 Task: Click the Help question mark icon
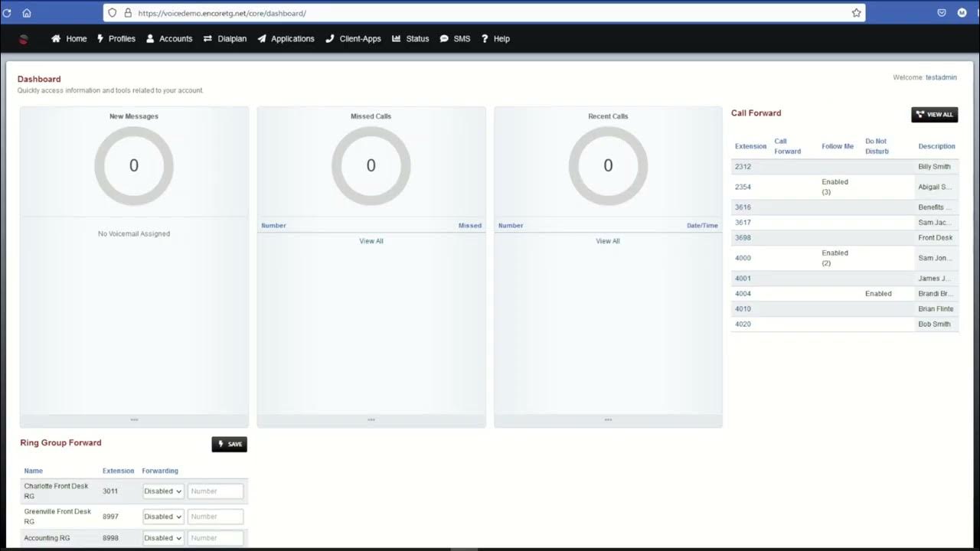click(x=485, y=38)
